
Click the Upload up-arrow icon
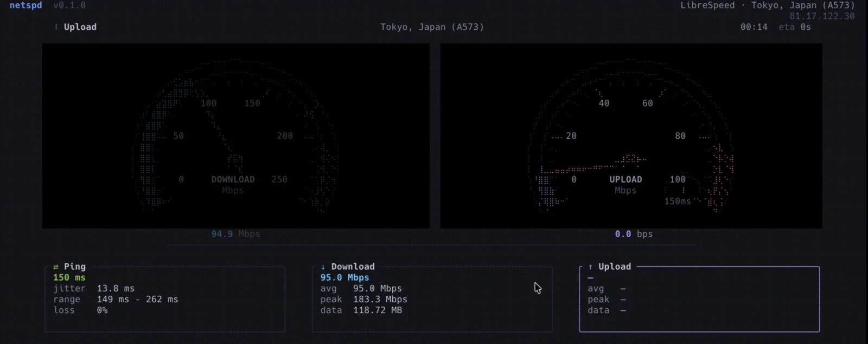(x=590, y=267)
